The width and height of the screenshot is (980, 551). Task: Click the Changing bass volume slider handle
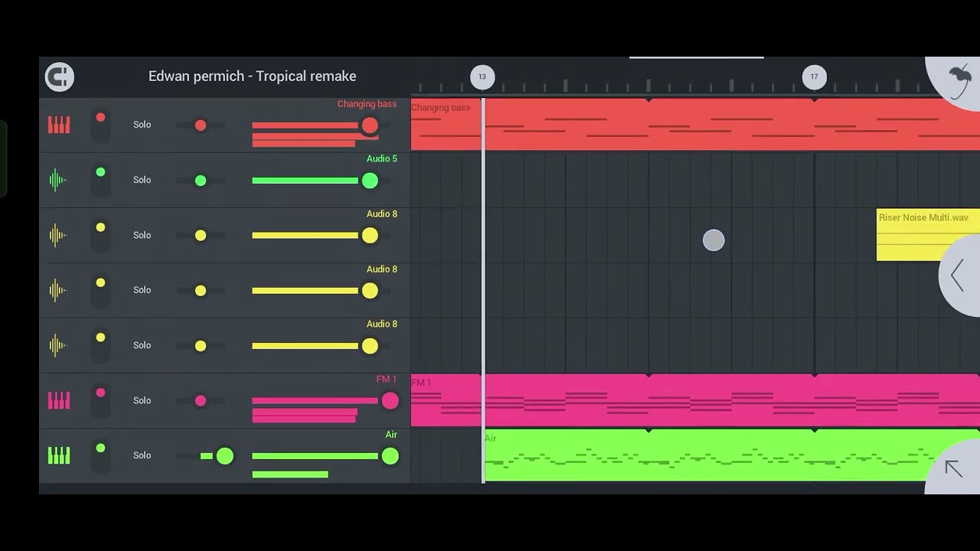click(370, 126)
